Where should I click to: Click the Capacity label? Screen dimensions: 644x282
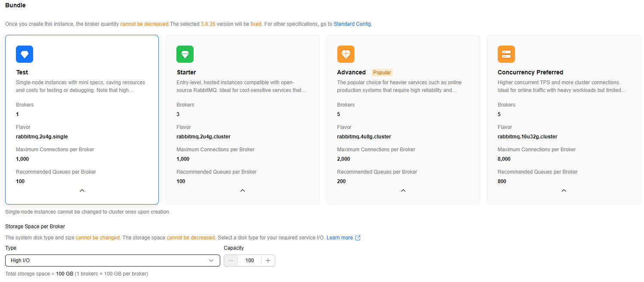[234, 248]
